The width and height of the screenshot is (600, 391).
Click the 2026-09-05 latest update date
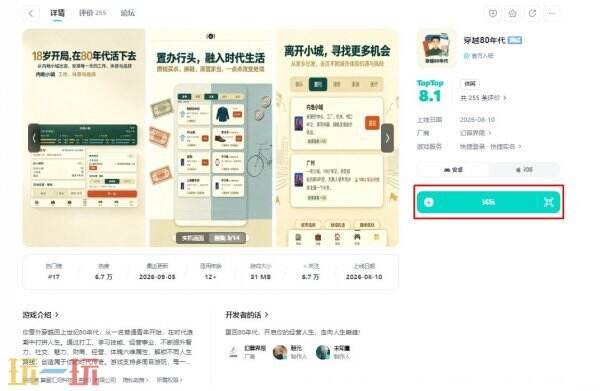(x=157, y=277)
